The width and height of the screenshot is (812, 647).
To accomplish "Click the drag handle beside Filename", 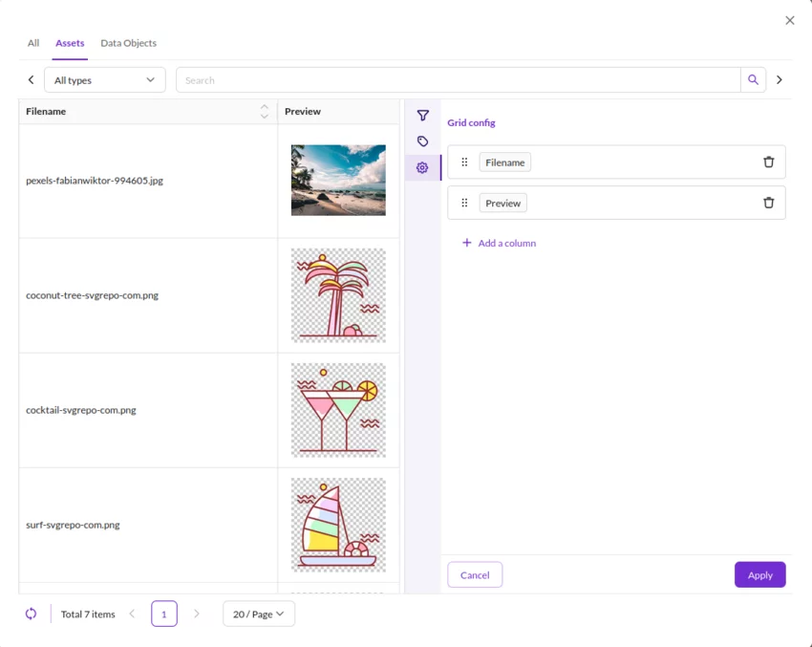I will 464,162.
